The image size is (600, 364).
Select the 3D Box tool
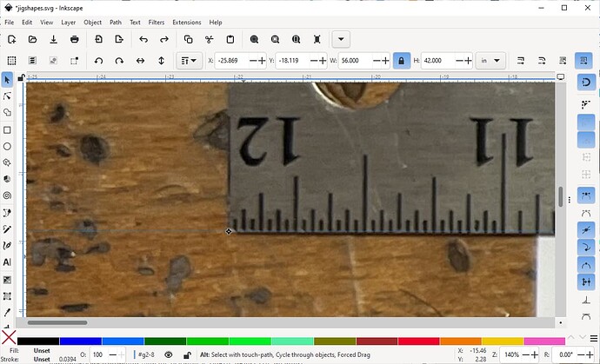pos(7,179)
